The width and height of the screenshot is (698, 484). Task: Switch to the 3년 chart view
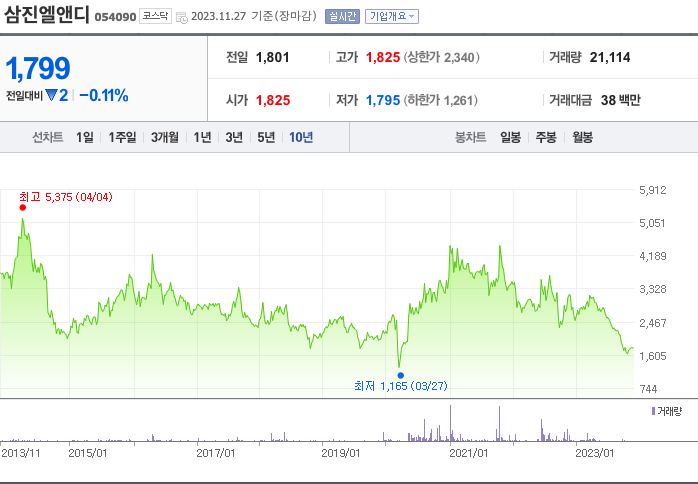[x=234, y=138]
